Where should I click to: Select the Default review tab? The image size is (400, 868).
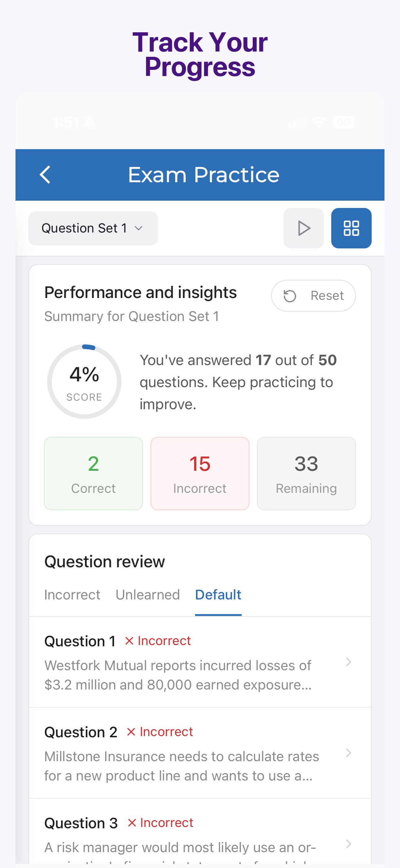[218, 595]
